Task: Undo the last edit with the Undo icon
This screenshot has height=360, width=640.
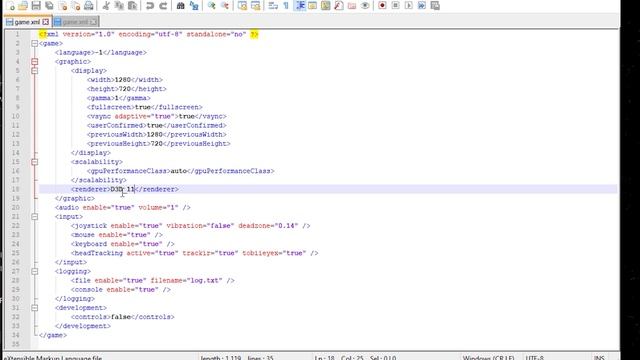Action: [x=150, y=6]
